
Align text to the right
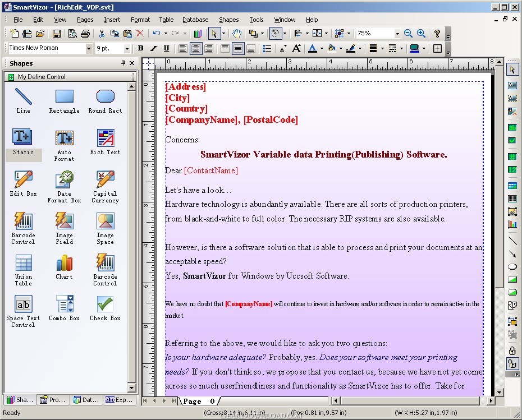209,48
